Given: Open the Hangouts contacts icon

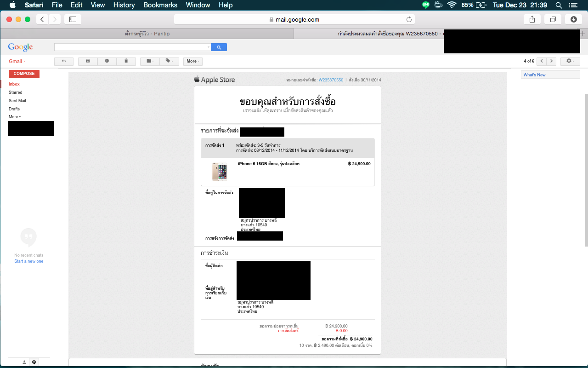Looking at the screenshot, I should 24,362.
